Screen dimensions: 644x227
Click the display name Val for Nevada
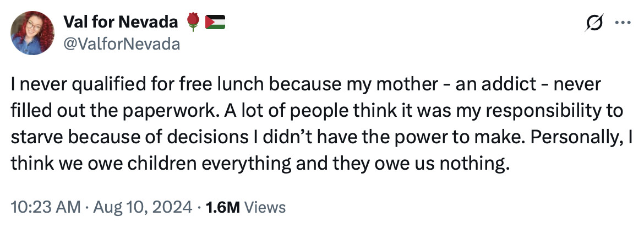(121, 22)
